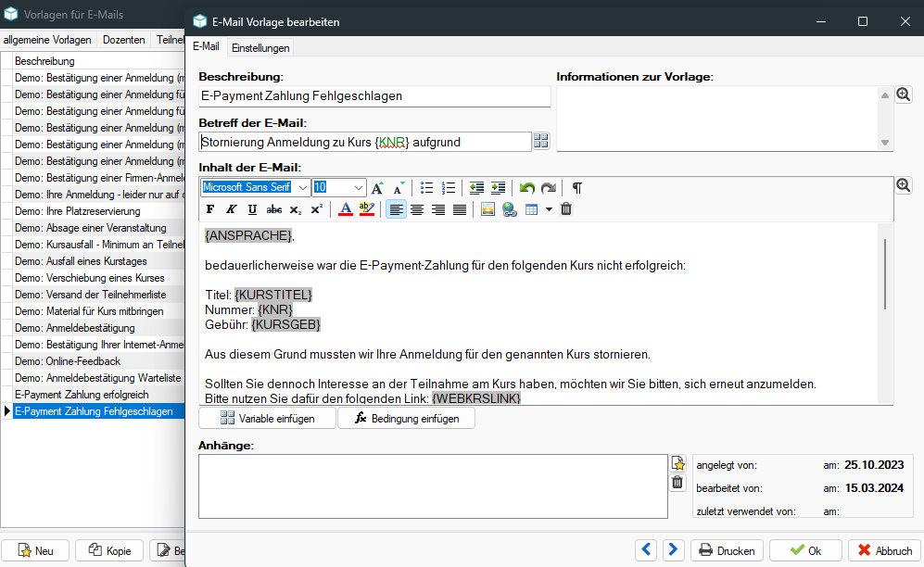Image resolution: width=924 pixels, height=567 pixels.
Task: Insert a numbered list
Action: click(x=449, y=188)
